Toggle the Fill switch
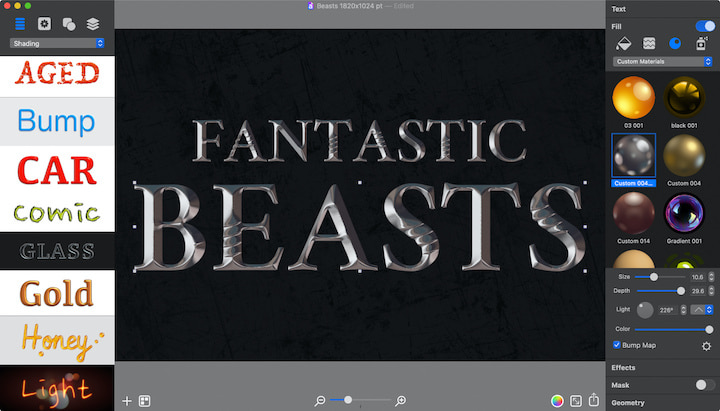The height and width of the screenshot is (411, 720). click(705, 26)
